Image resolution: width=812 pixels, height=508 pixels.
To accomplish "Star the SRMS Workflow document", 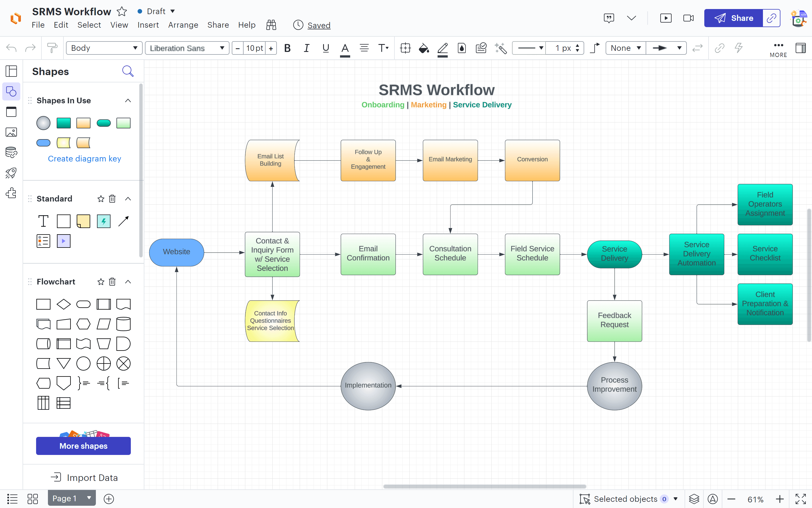I will pos(122,11).
